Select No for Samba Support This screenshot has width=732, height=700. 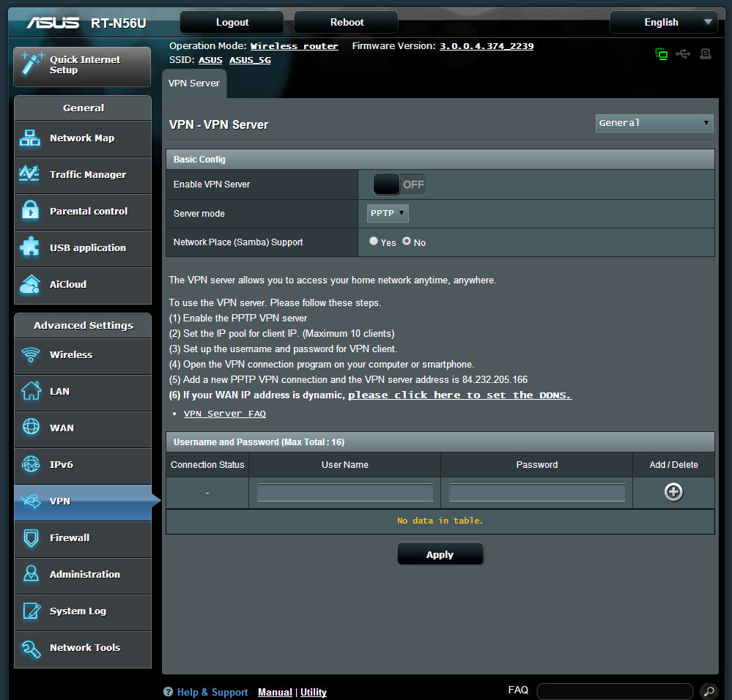(407, 241)
